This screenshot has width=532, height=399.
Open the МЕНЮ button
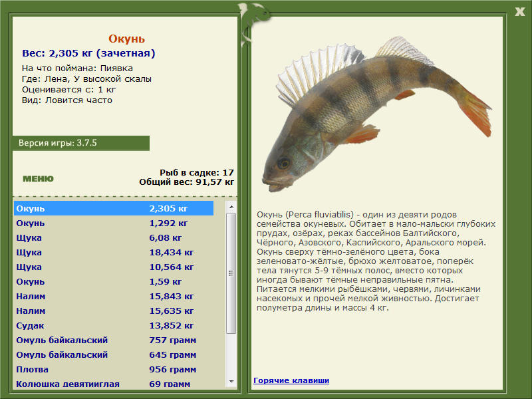click(38, 179)
